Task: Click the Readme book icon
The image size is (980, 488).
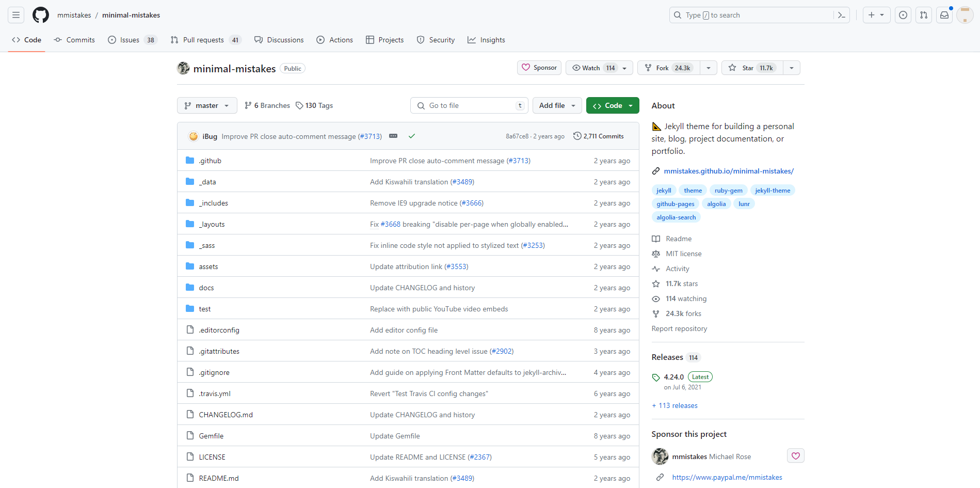Action: [656, 239]
